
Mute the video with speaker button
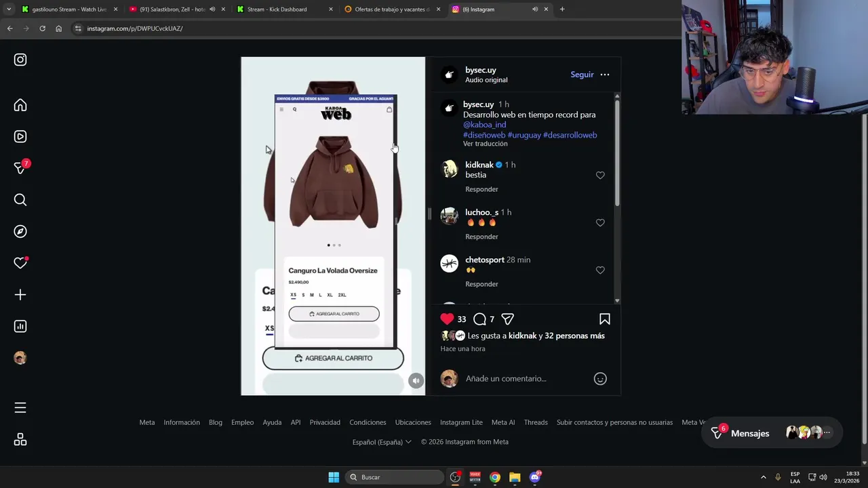click(x=416, y=381)
